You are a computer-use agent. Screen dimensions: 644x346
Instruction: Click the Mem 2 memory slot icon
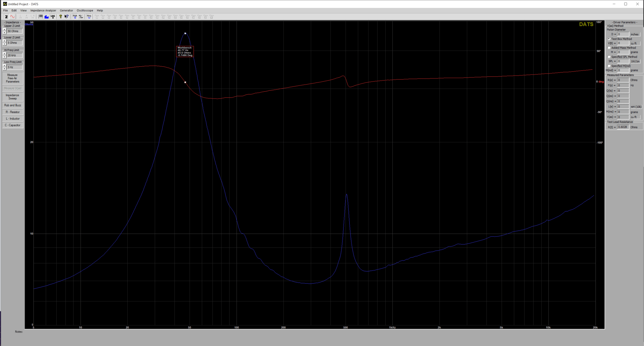103,17
